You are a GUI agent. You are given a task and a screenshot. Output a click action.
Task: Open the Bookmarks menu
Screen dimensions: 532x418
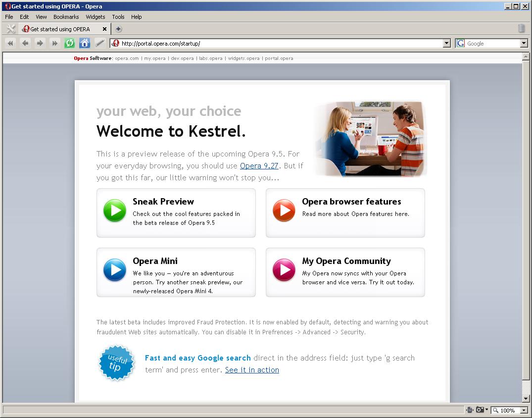coord(66,17)
